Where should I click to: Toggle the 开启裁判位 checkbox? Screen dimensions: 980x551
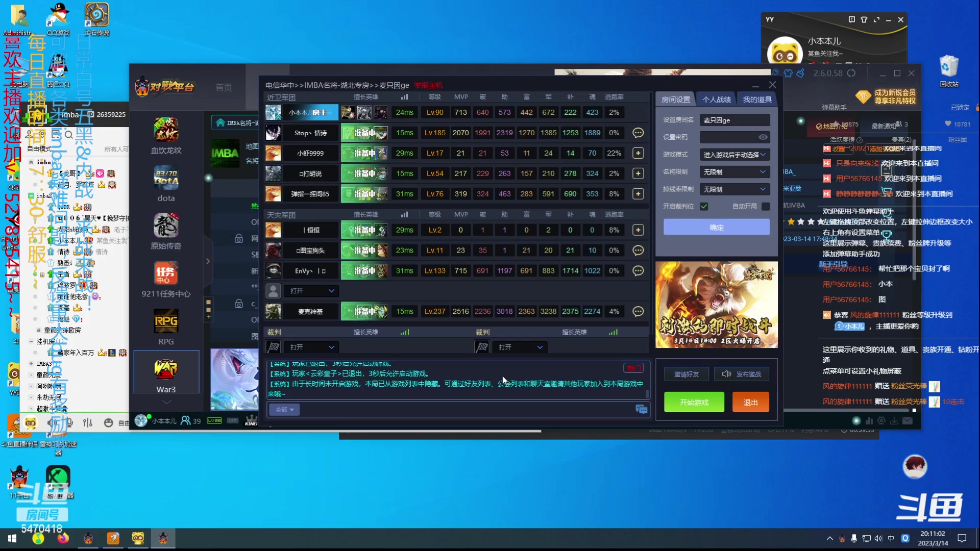[x=704, y=206]
